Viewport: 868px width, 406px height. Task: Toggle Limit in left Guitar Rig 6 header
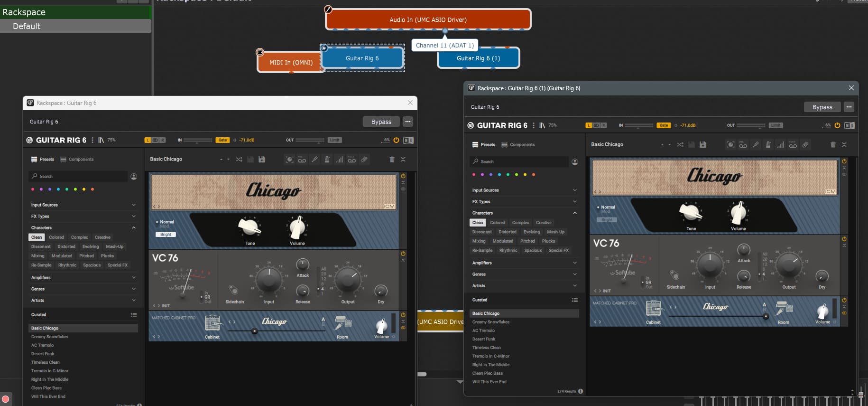click(335, 140)
